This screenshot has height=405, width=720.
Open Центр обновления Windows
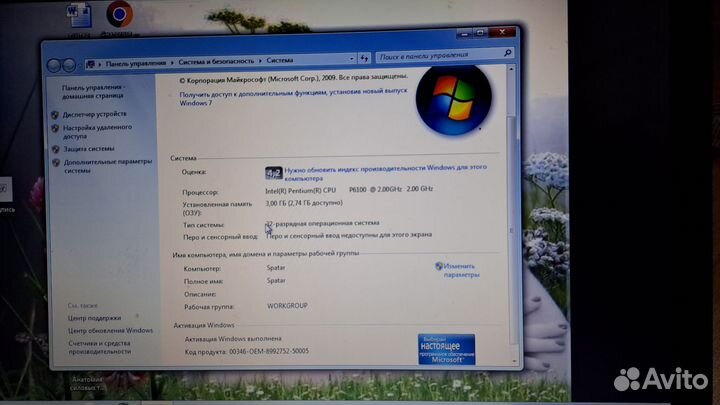click(x=111, y=331)
